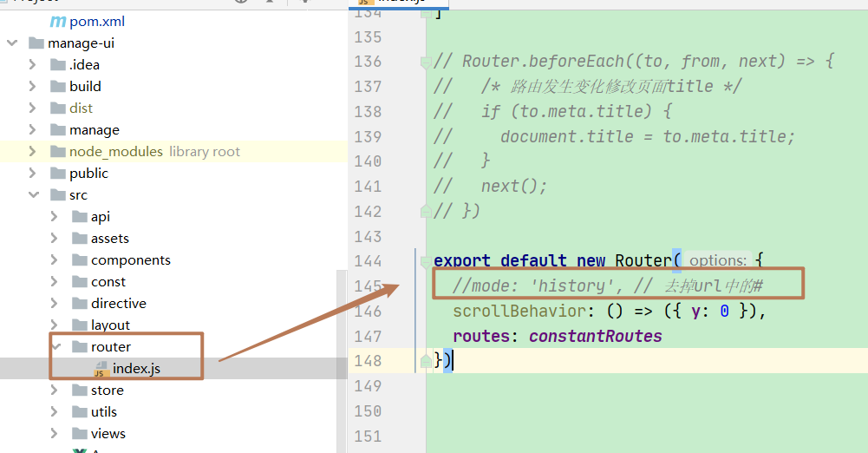The height and width of the screenshot is (453, 868).
Task: Expand the public folder
Action: [33, 174]
